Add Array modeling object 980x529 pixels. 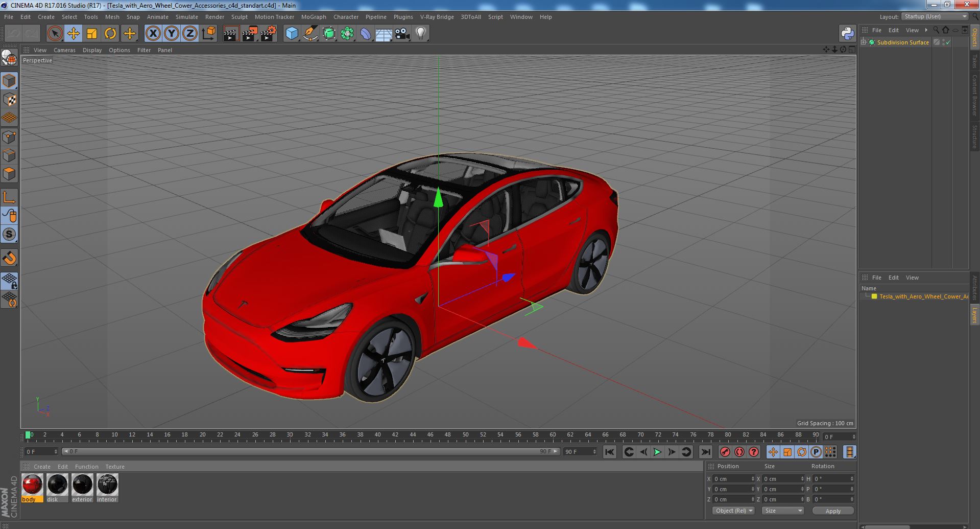click(347, 34)
